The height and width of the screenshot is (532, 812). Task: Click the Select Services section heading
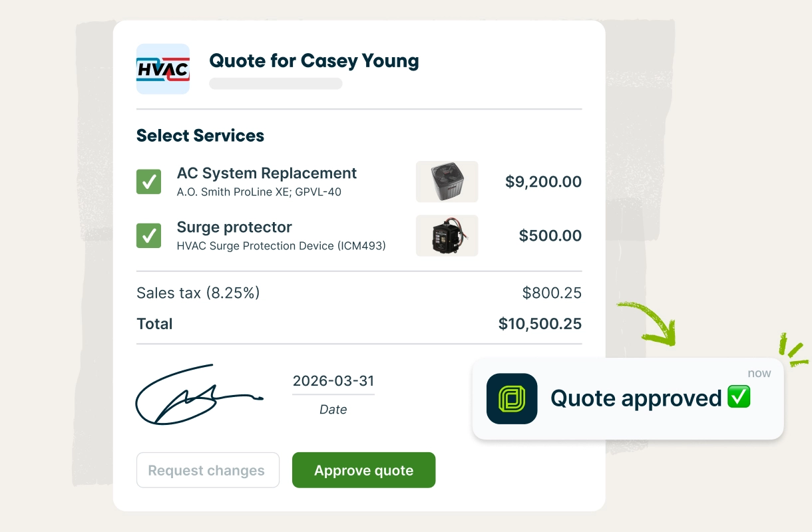click(200, 136)
